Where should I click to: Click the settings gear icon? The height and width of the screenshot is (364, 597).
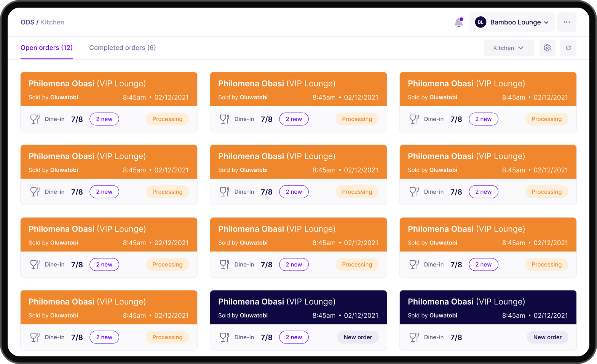coord(547,48)
